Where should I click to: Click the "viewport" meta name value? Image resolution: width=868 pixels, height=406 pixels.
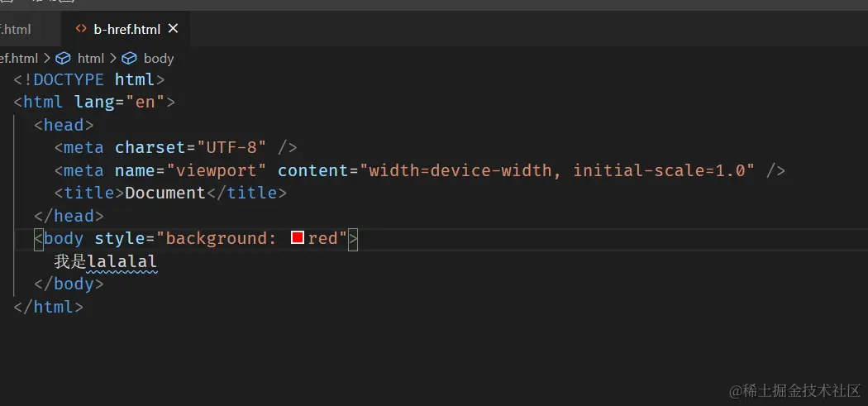[217, 170]
